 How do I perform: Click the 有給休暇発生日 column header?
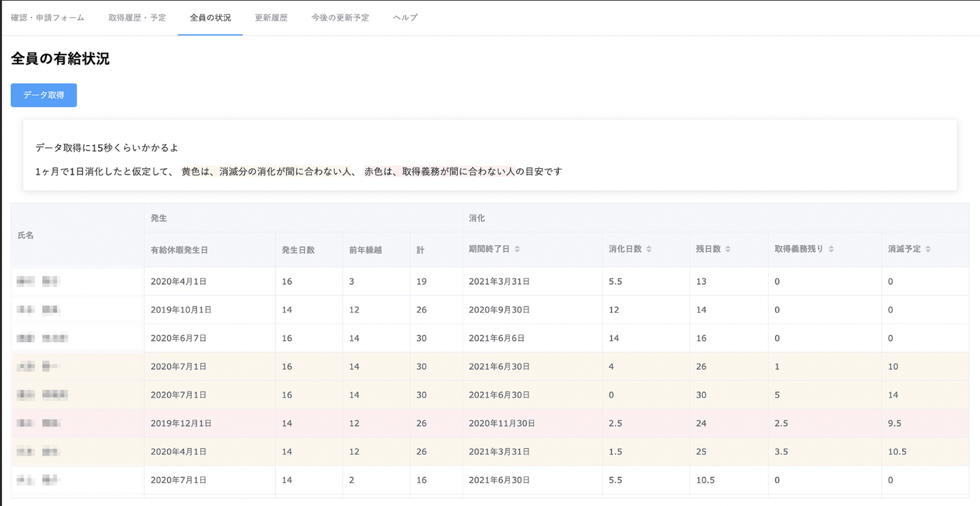tap(179, 250)
